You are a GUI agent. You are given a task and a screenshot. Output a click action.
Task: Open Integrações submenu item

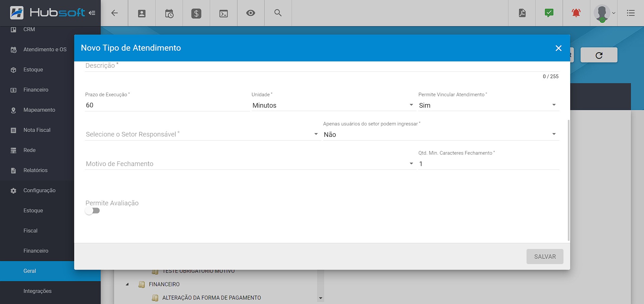pyautogui.click(x=50, y=291)
